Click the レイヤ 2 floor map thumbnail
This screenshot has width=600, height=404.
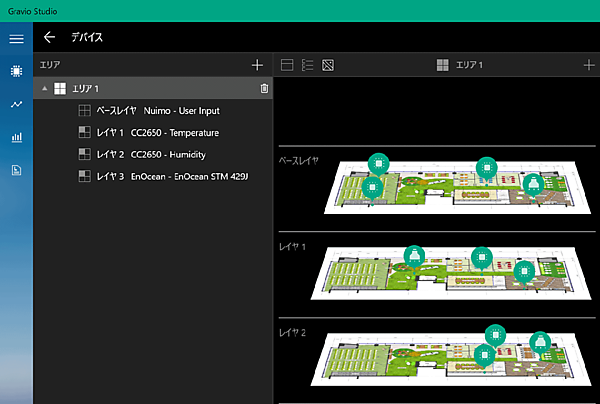click(450, 356)
